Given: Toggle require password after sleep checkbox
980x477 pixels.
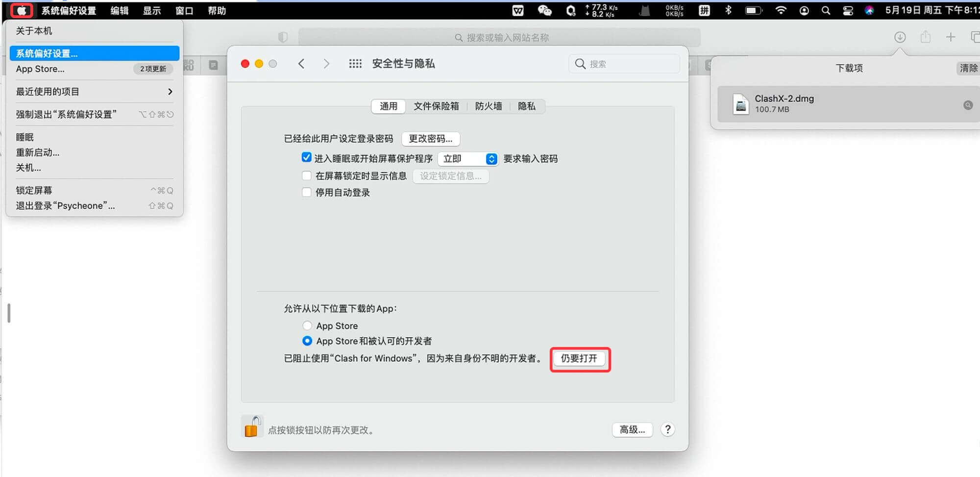Looking at the screenshot, I should click(307, 157).
